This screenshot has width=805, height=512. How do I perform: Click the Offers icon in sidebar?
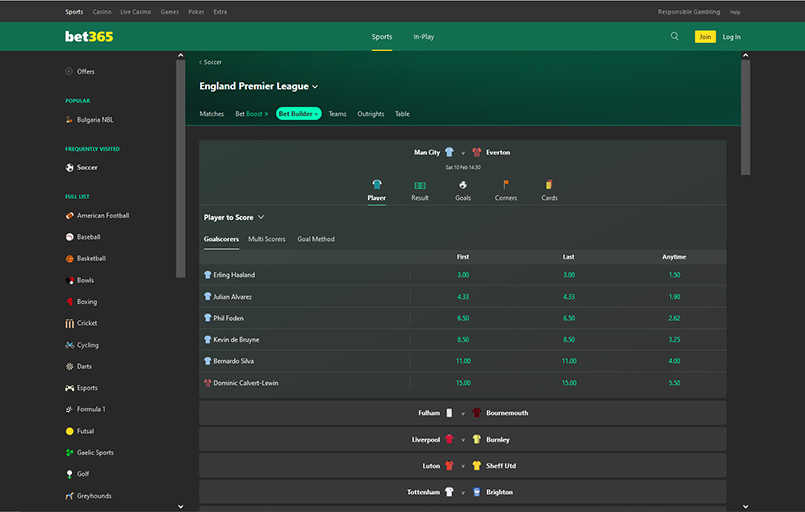(69, 71)
